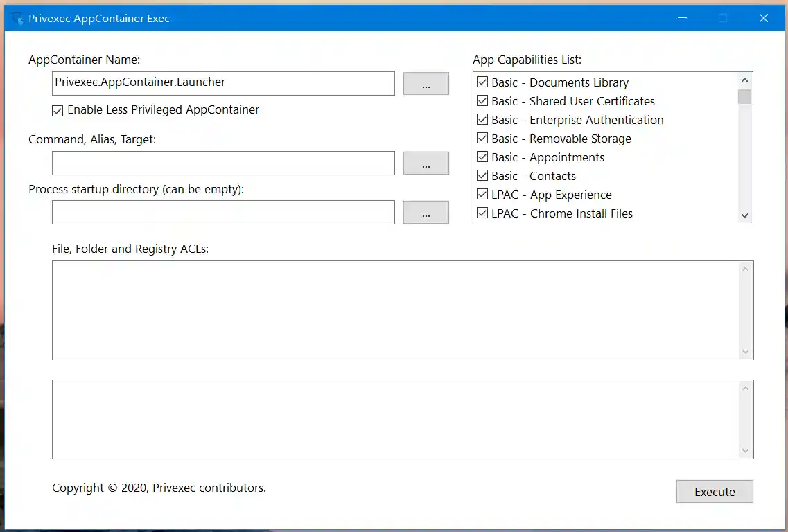
Task: Click the File, Folder and Registry ACLs box
Action: [x=395, y=310]
